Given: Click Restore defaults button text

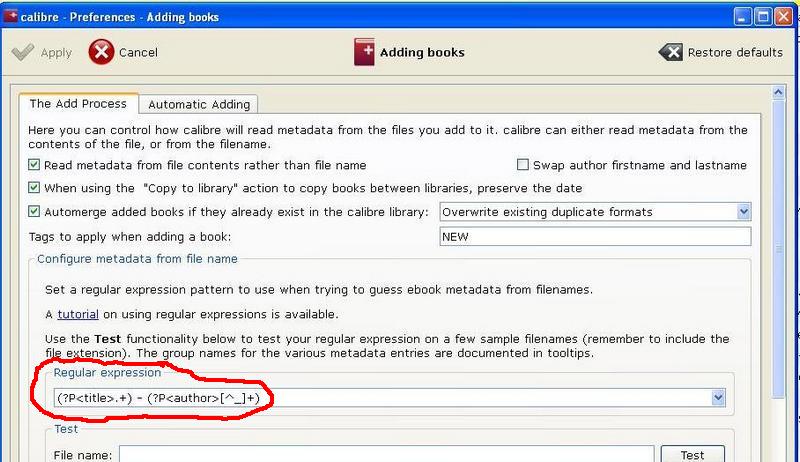Looking at the screenshot, I should pos(735,52).
